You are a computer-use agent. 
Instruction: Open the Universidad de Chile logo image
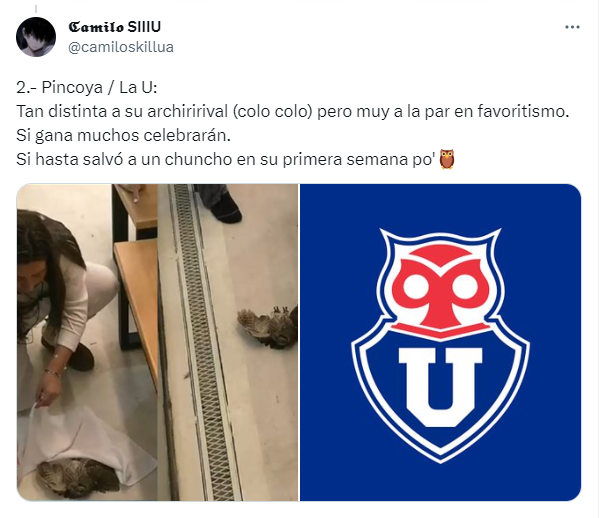pos(440,342)
